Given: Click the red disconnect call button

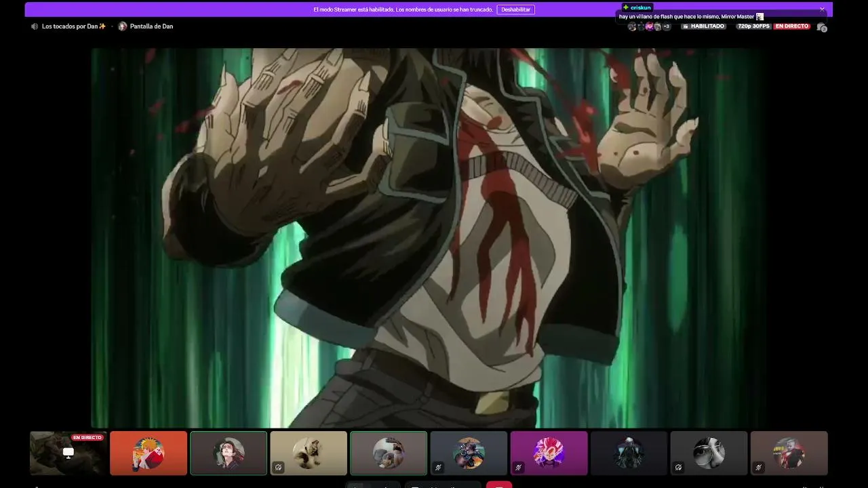Looking at the screenshot, I should pyautogui.click(x=499, y=484).
